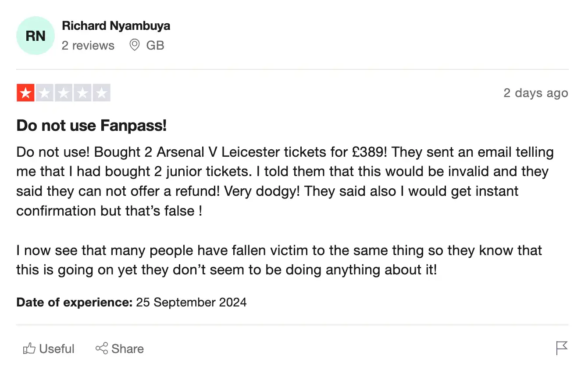This screenshot has width=588, height=371.
Task: Click the fifth grey star in the rating
Action: coord(102,93)
